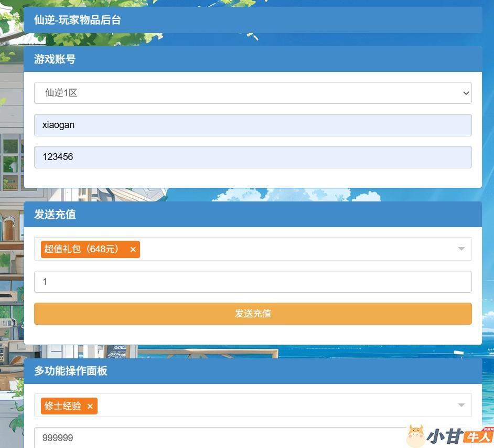This screenshot has height=448, width=494.
Task: Remove the 修士经验 tag
Action: [90, 406]
